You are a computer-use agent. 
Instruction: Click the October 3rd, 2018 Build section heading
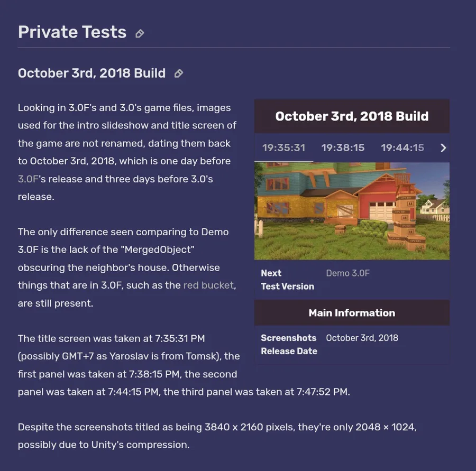(91, 73)
